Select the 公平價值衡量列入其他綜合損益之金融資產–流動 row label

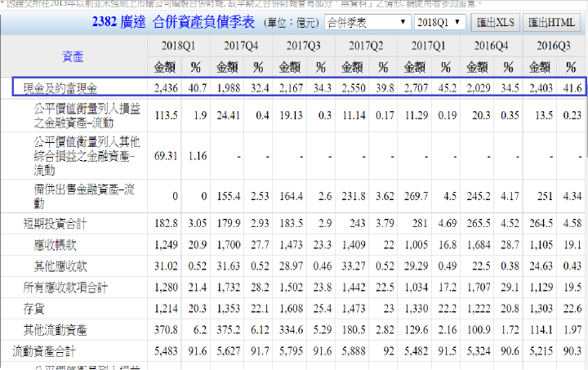pyautogui.click(x=87, y=156)
